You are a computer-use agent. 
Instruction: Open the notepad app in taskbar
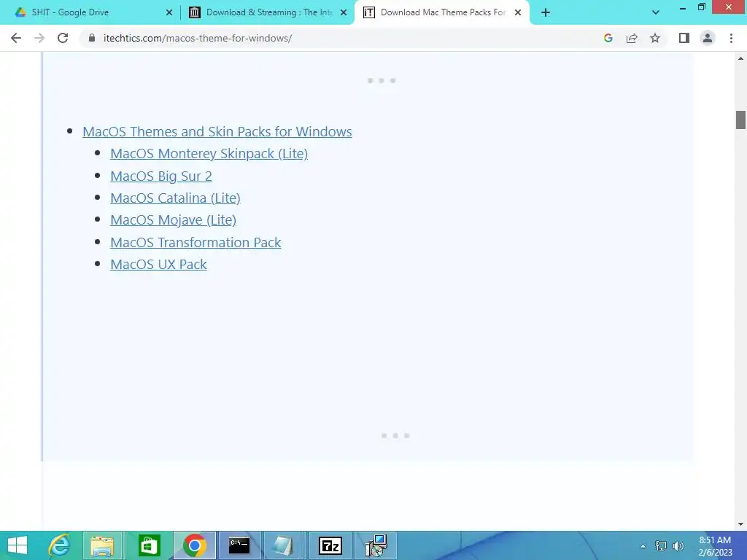click(x=284, y=545)
